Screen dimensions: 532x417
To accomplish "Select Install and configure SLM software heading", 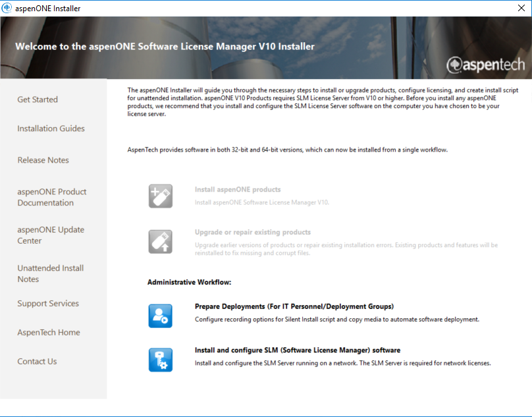I will point(298,350).
